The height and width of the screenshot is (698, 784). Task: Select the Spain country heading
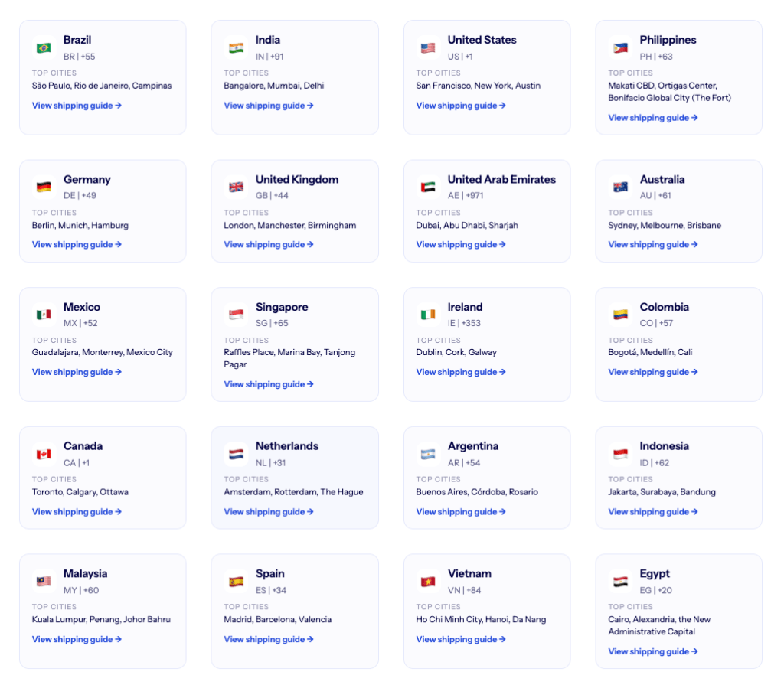coord(269,573)
